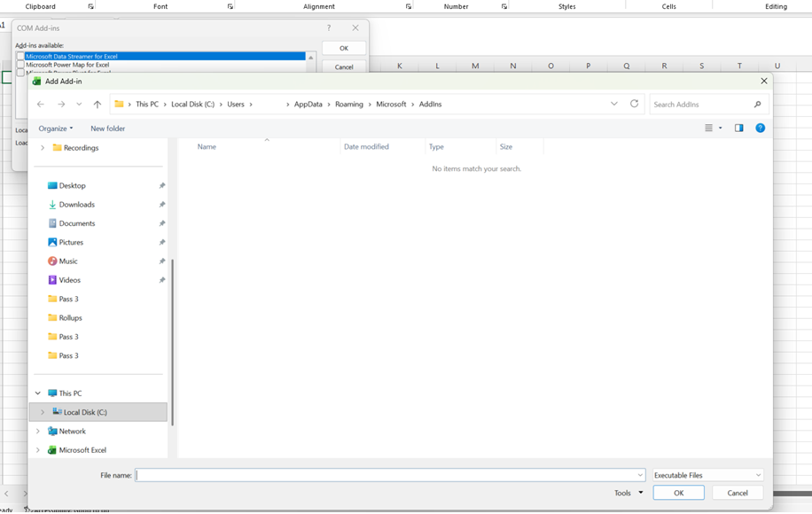Viewport: 812px width, 514px height.
Task: Open address bar previous locations dropdown
Action: 614,104
